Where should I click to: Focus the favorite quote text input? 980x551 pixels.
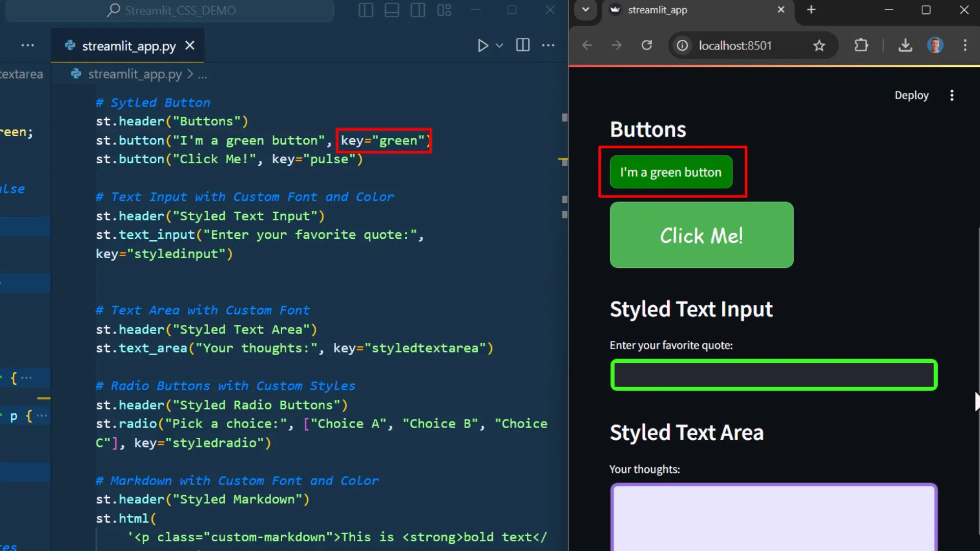point(773,375)
